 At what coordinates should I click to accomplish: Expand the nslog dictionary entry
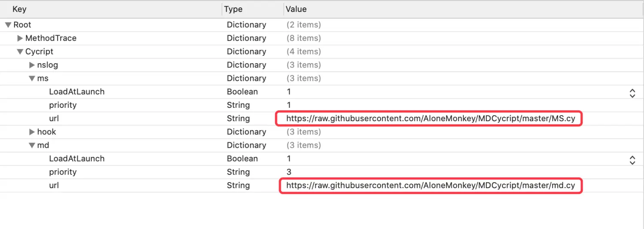click(x=32, y=65)
